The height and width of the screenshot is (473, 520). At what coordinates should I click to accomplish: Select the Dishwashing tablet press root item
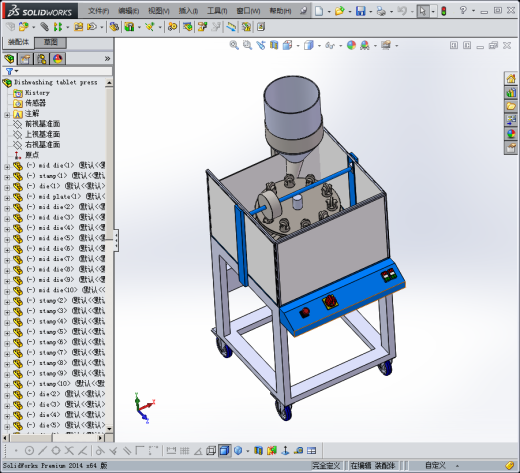click(56, 82)
